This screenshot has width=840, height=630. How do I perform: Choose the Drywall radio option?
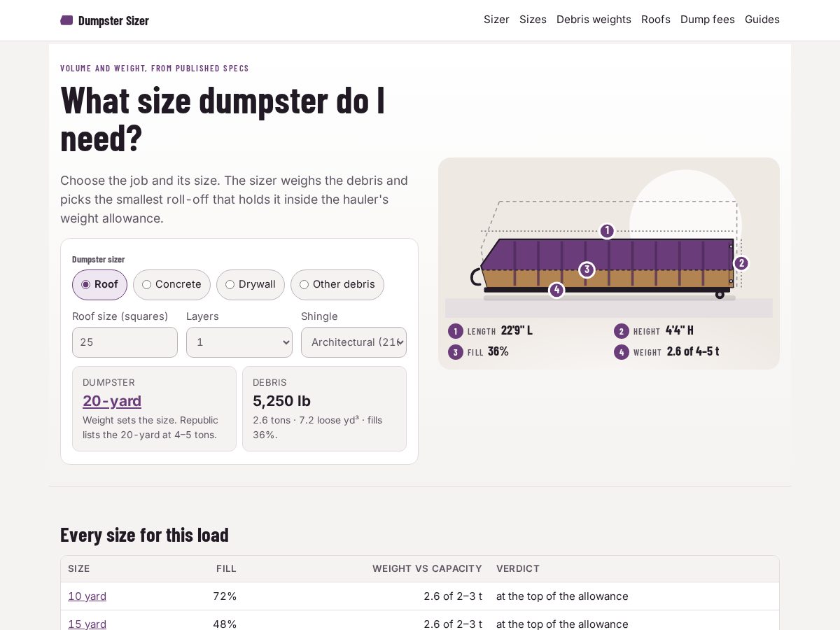pos(251,285)
